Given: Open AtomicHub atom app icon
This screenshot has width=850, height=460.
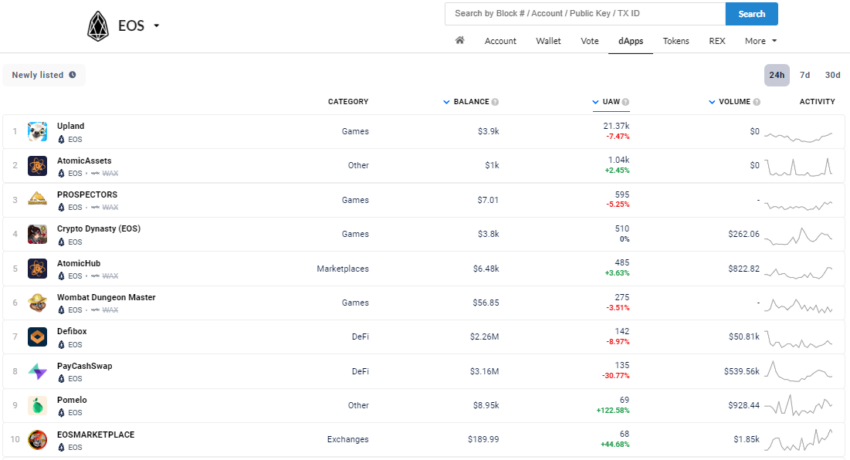Looking at the screenshot, I should coord(37,269).
